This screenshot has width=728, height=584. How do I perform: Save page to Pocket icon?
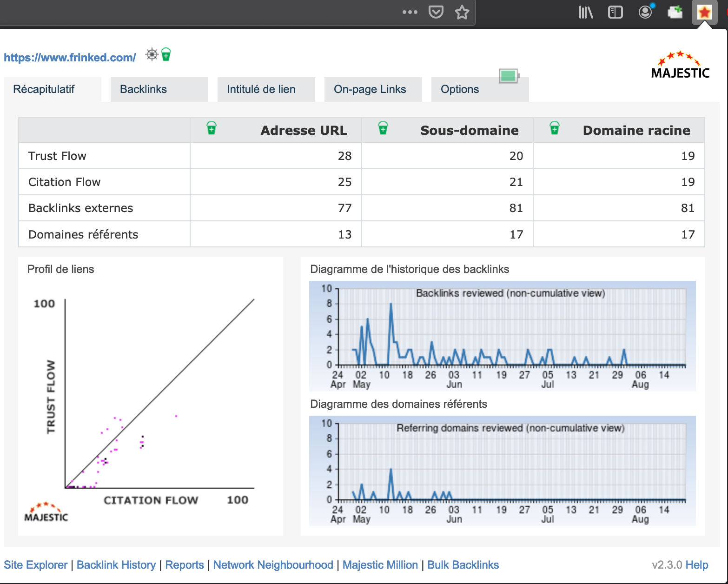click(x=436, y=12)
